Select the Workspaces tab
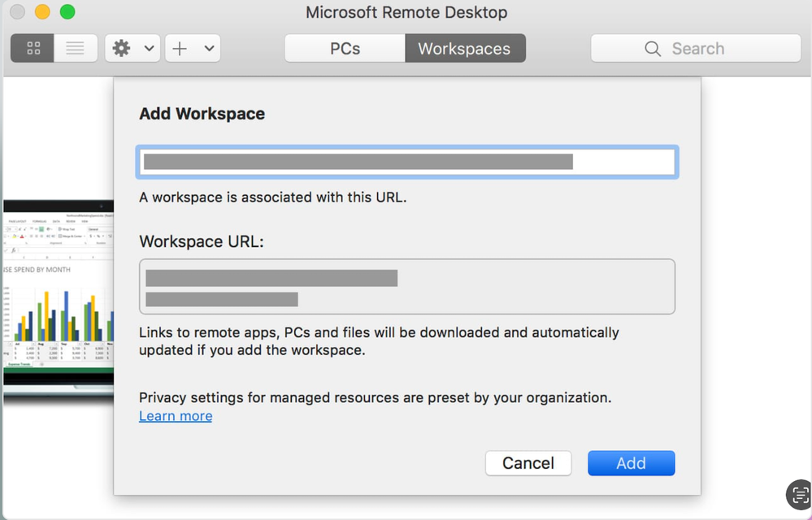The image size is (812, 520). tap(465, 48)
